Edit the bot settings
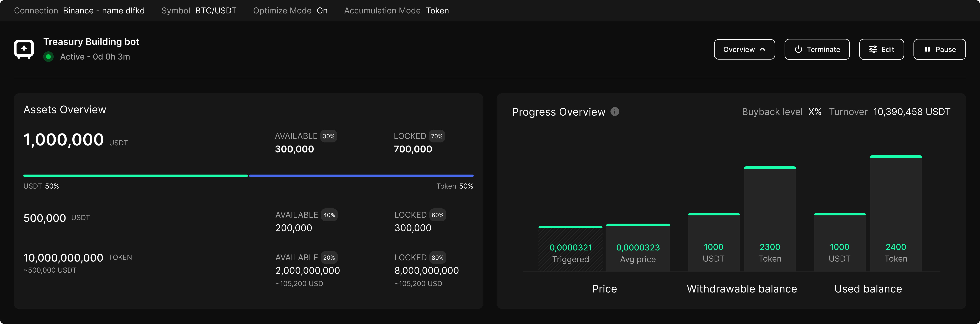 tap(881, 49)
